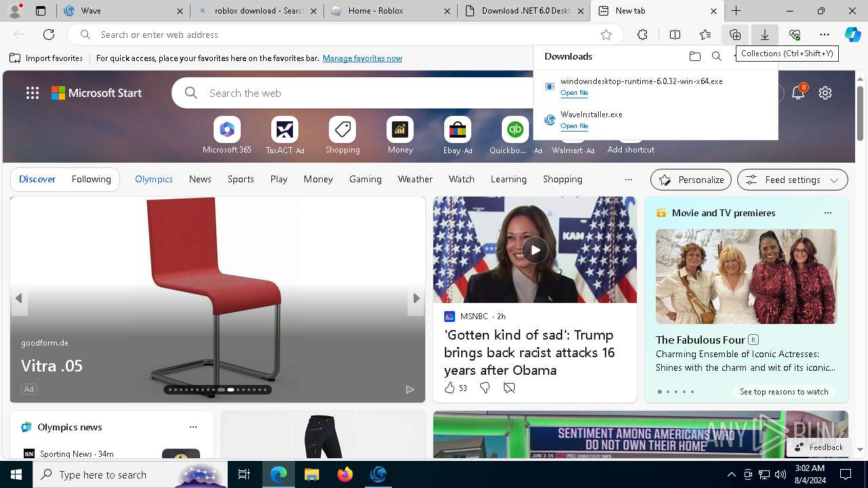
Task: Launch Firefox from the taskbar
Action: pos(344,474)
